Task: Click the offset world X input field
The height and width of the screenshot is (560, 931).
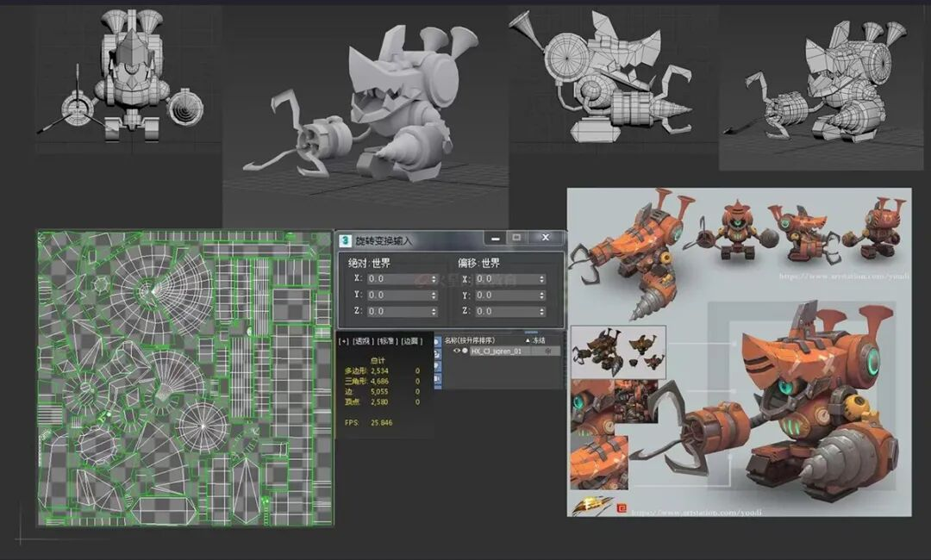Action: (x=504, y=279)
